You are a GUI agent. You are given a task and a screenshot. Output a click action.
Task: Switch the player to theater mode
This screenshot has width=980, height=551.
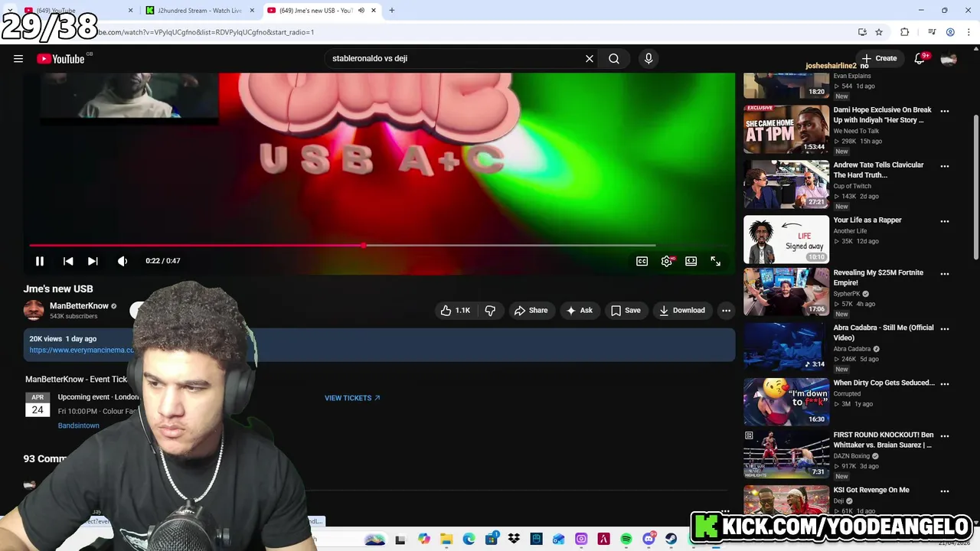(x=691, y=261)
